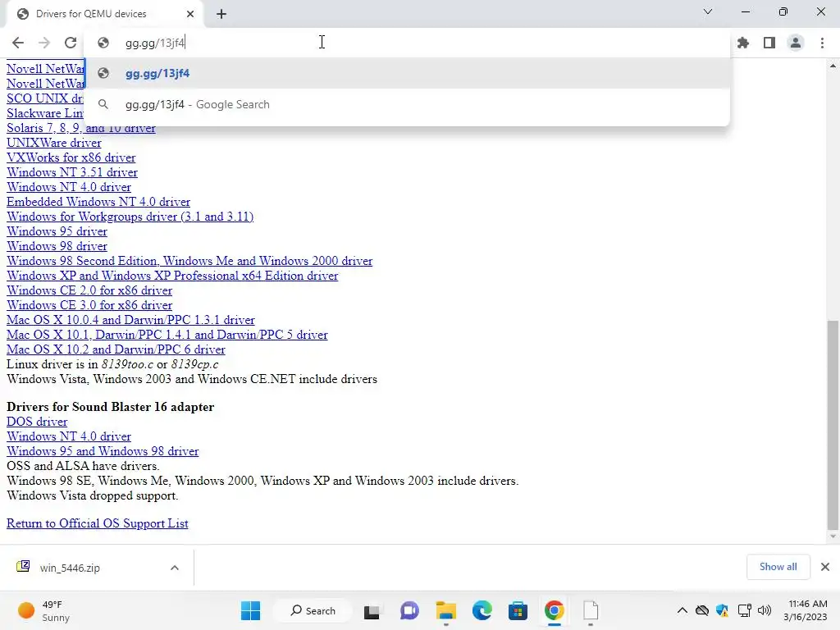This screenshot has height=630, width=840.
Task: Open the Extensions puzzle icon
Action: click(742, 43)
